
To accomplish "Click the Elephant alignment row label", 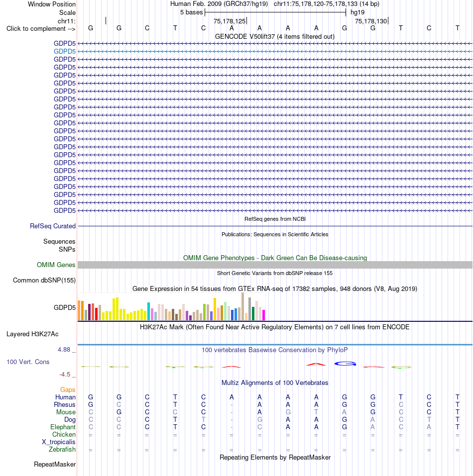I will [63, 427].
